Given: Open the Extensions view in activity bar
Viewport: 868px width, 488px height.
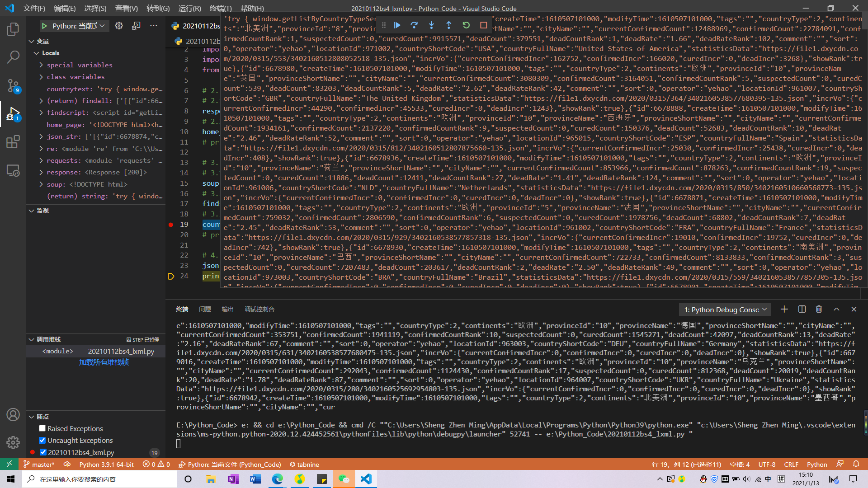Looking at the screenshot, I should coord(13,142).
